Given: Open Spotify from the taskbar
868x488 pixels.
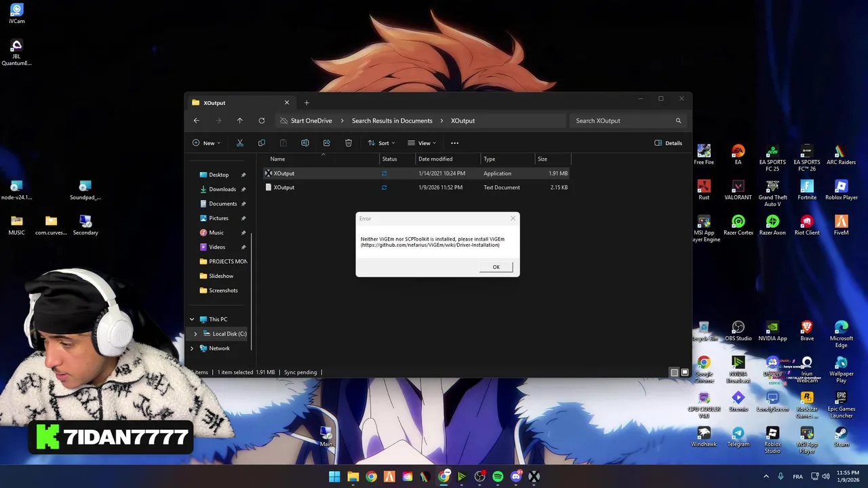Looking at the screenshot, I should pos(498,476).
